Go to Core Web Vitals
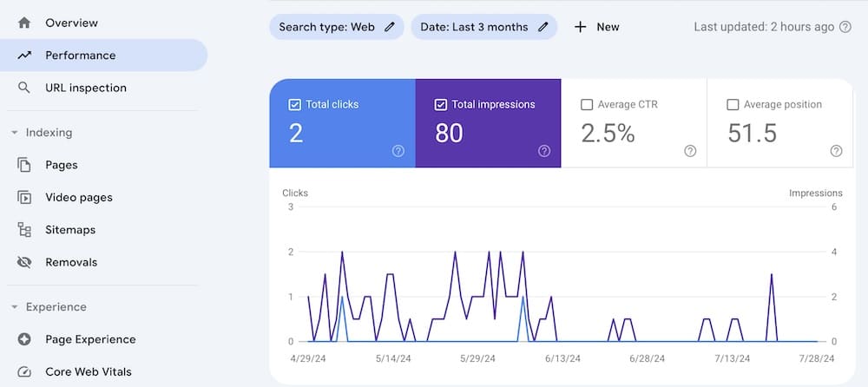The image size is (868, 387). [88, 371]
